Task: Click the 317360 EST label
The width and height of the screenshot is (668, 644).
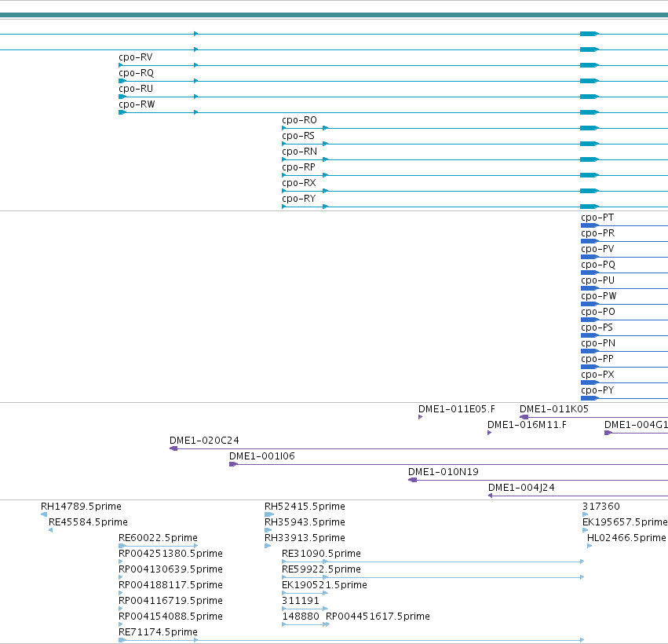Action: coord(600,507)
